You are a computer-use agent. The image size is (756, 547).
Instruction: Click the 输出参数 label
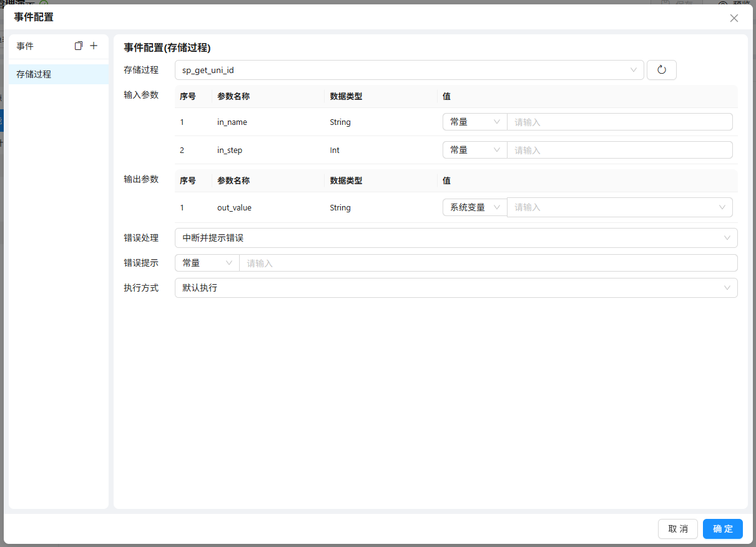(x=141, y=179)
